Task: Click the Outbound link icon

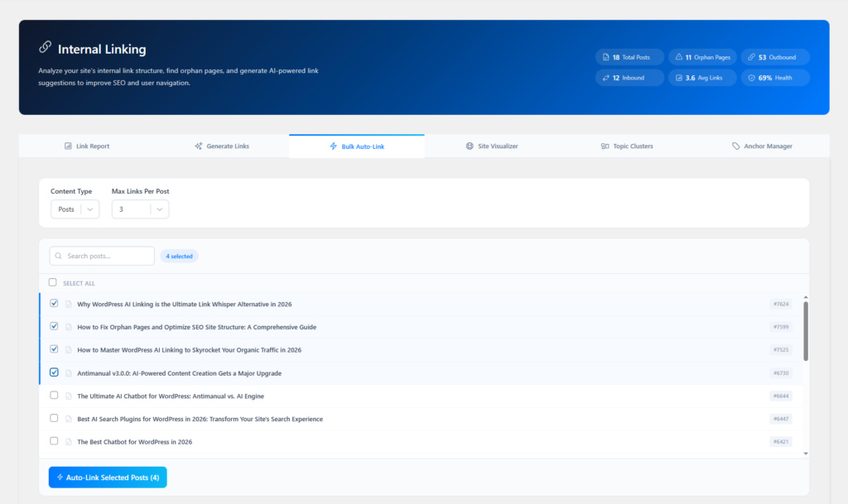Action: point(751,57)
